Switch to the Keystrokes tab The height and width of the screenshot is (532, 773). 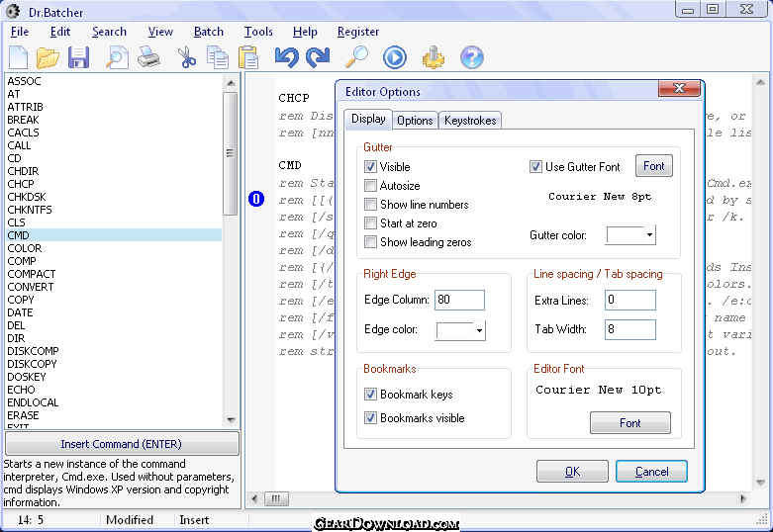coord(470,121)
